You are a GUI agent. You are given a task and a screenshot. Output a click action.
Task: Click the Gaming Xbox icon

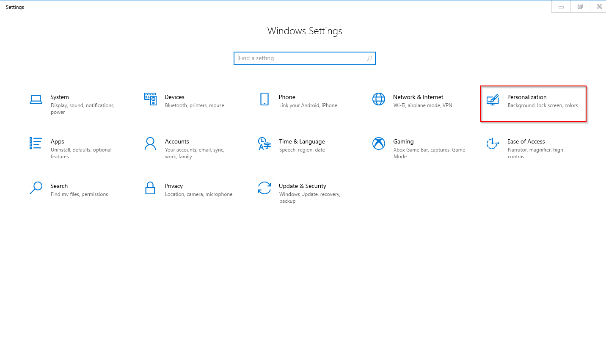pos(379,143)
